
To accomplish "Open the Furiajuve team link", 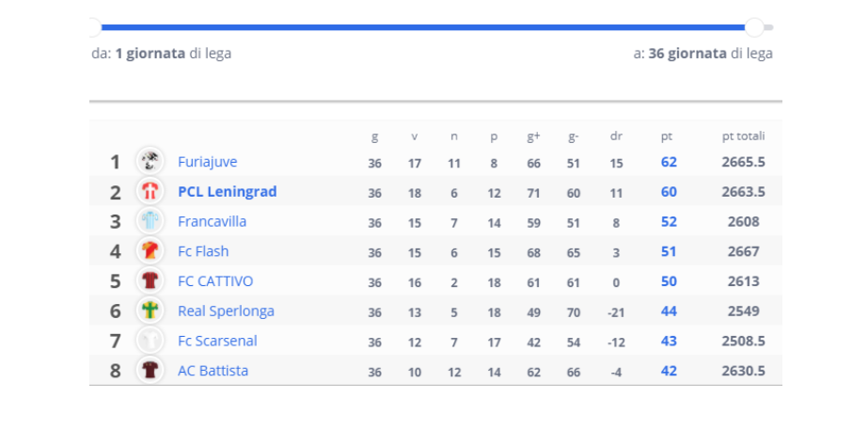I will [208, 162].
